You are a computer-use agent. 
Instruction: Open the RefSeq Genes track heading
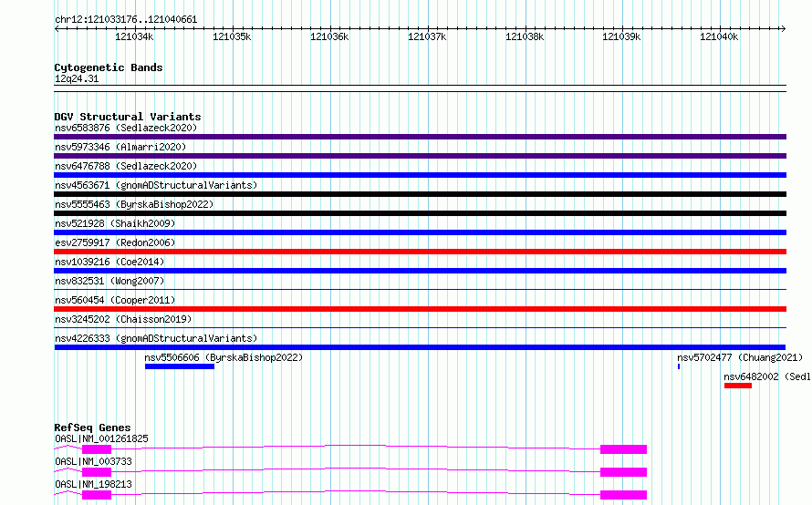[x=93, y=428]
